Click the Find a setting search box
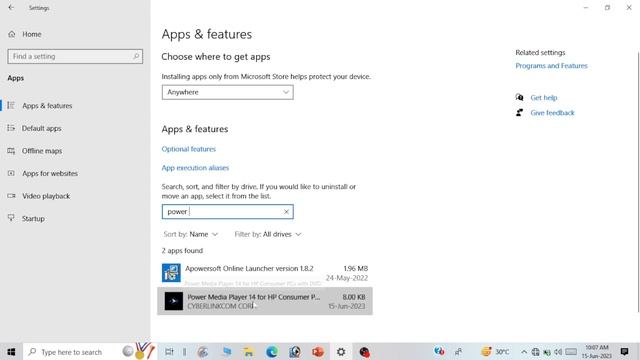This screenshot has width=640, height=360. 75,56
